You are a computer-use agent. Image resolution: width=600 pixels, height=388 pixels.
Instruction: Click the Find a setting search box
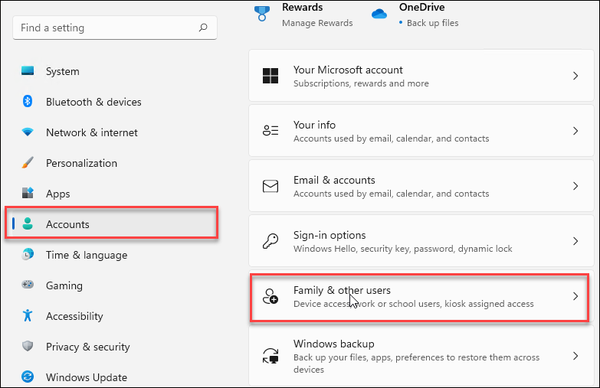pyautogui.click(x=115, y=28)
